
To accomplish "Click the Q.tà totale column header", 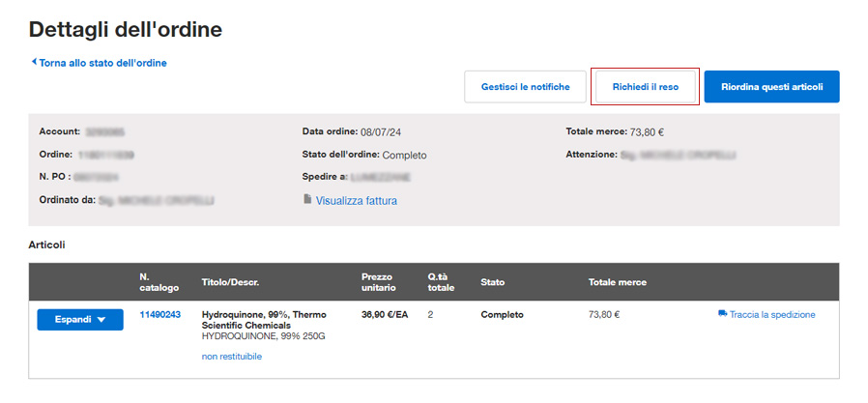I will point(439,281).
